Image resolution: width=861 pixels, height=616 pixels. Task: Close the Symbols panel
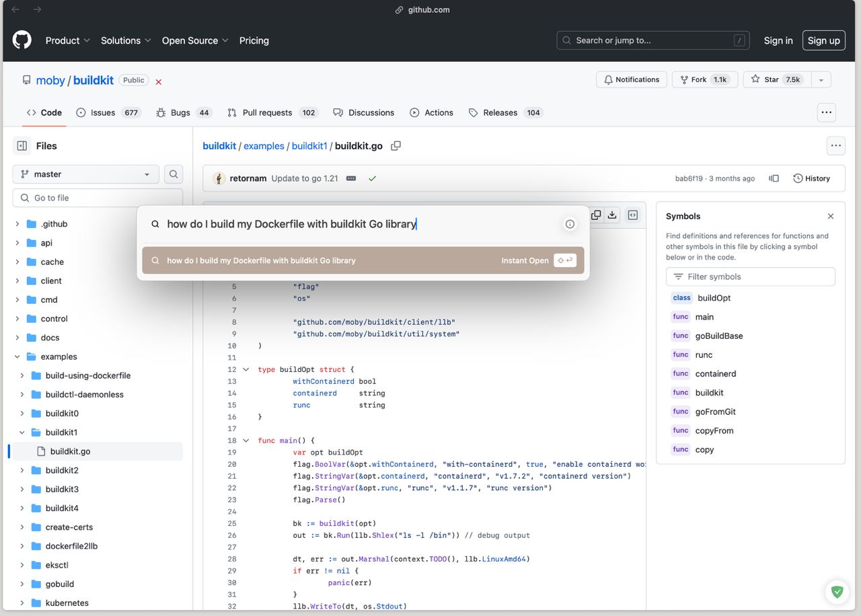831,217
